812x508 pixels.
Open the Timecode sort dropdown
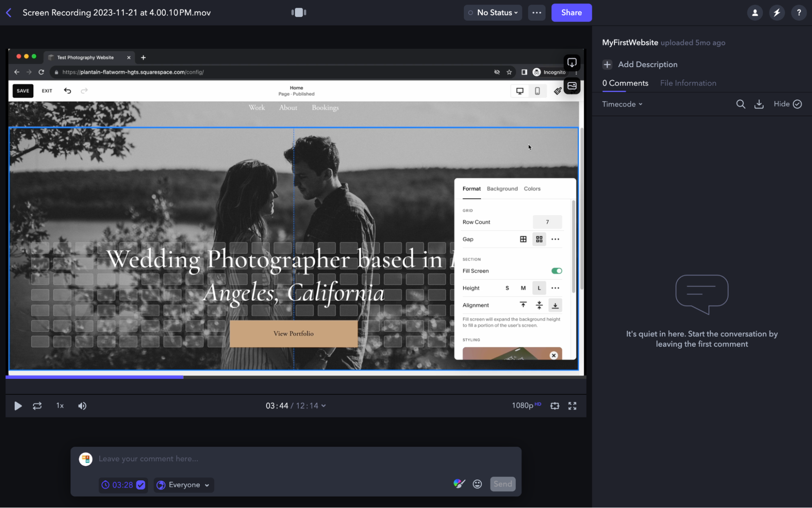622,104
